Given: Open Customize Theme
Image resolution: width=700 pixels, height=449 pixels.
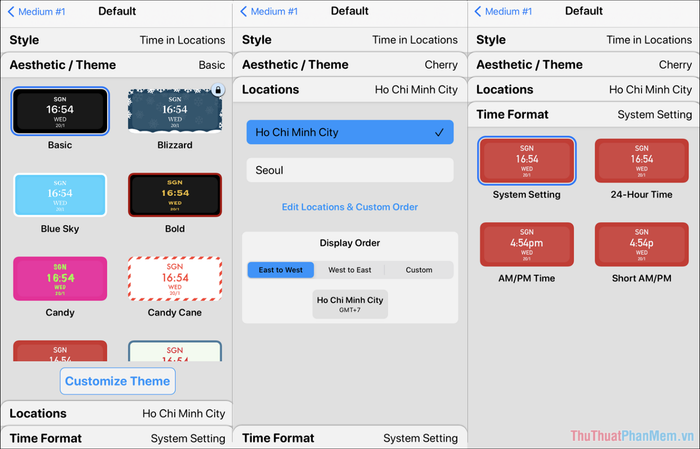Looking at the screenshot, I should [x=117, y=381].
